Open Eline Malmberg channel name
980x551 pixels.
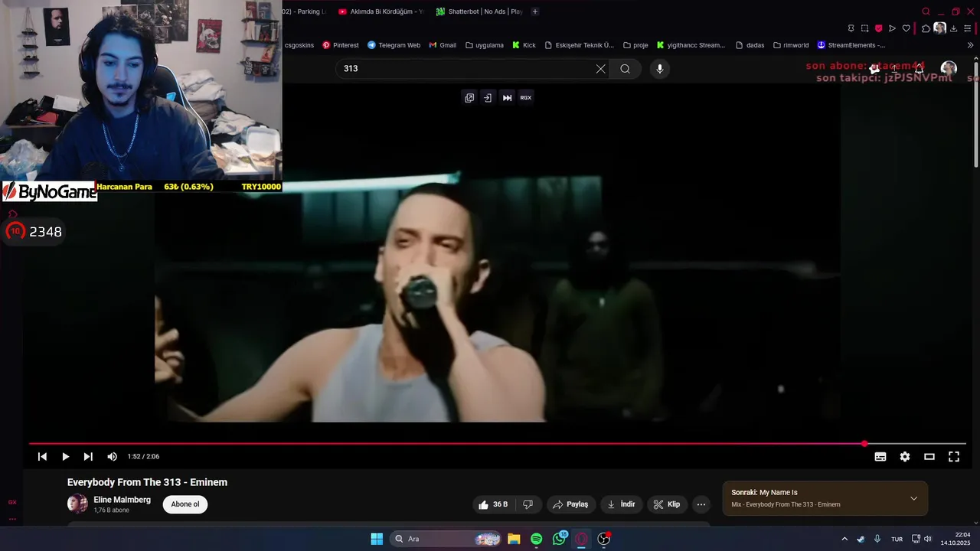122,500
